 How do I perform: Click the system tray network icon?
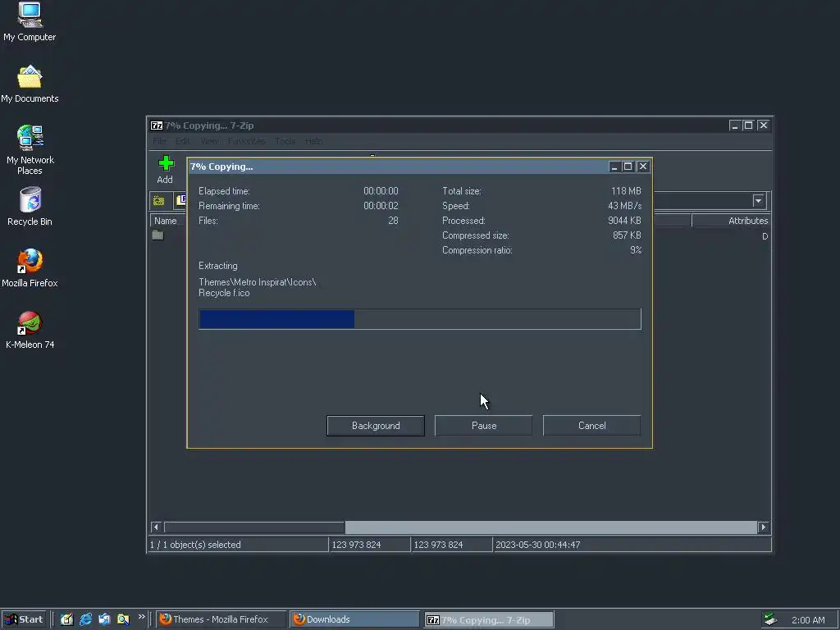point(770,619)
